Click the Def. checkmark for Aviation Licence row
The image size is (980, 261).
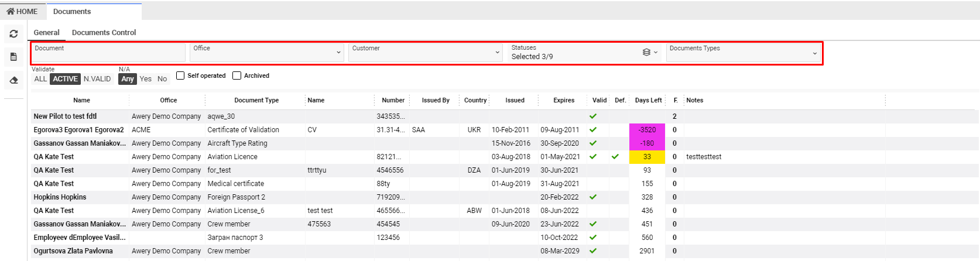pyautogui.click(x=615, y=157)
